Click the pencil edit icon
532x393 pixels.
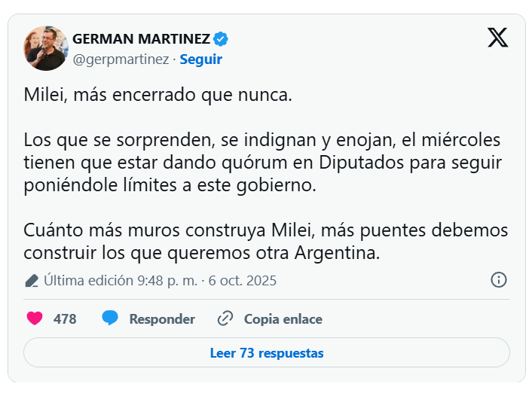tap(32, 281)
